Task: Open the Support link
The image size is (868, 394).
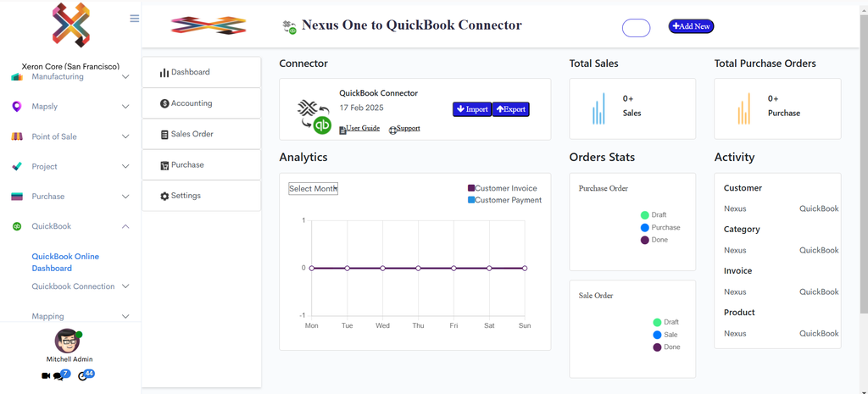Action: click(409, 129)
